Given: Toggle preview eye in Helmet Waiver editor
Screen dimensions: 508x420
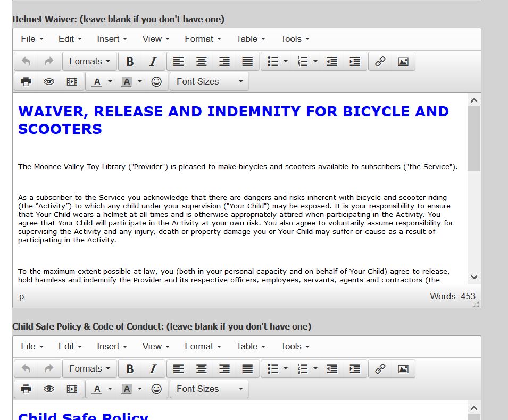Looking at the screenshot, I should 49,82.
